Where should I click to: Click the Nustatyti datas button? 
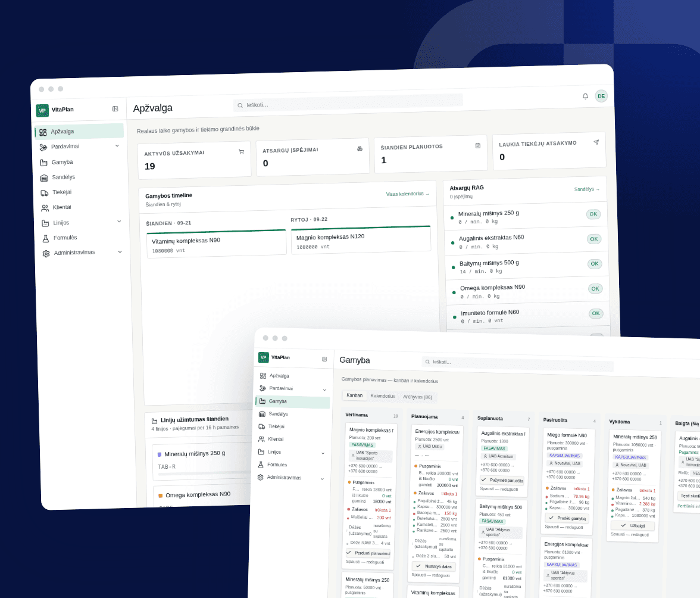coord(434,566)
